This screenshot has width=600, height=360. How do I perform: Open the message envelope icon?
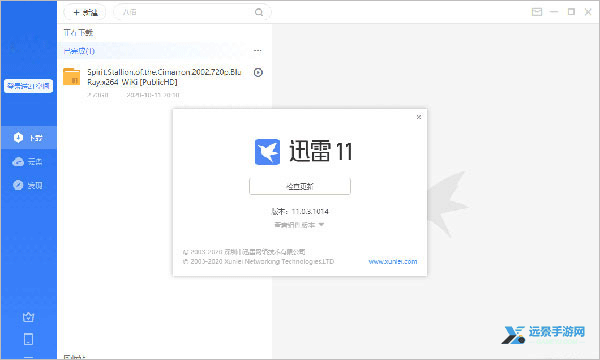[x=537, y=12]
